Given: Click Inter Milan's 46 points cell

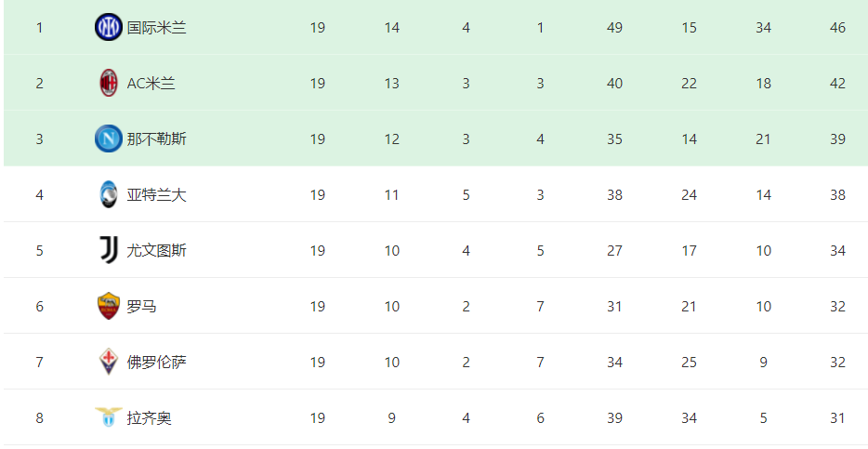Looking at the screenshot, I should 837,28.
